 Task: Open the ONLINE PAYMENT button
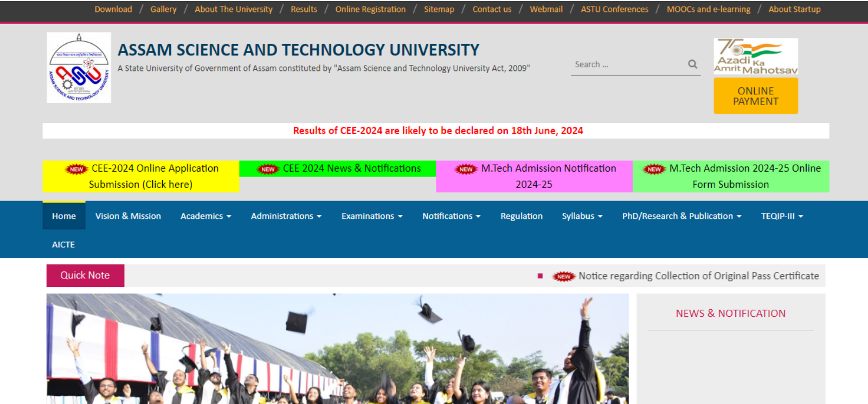pyautogui.click(x=756, y=96)
